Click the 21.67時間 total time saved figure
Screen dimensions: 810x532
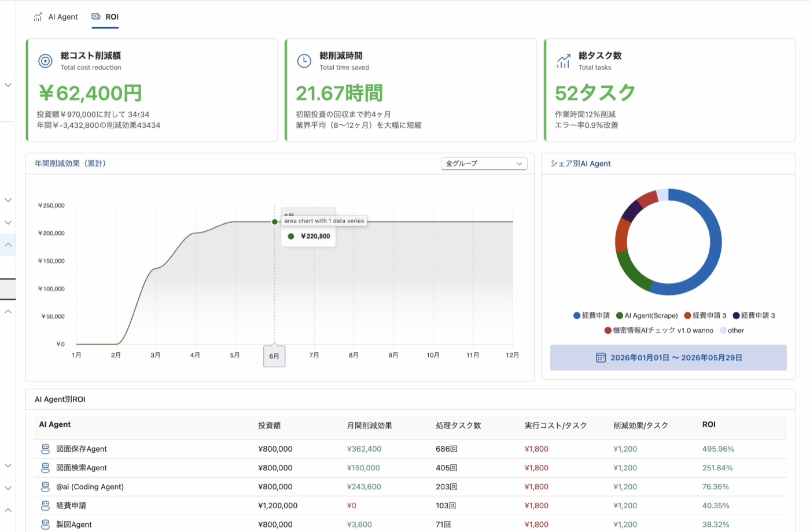pyautogui.click(x=340, y=93)
